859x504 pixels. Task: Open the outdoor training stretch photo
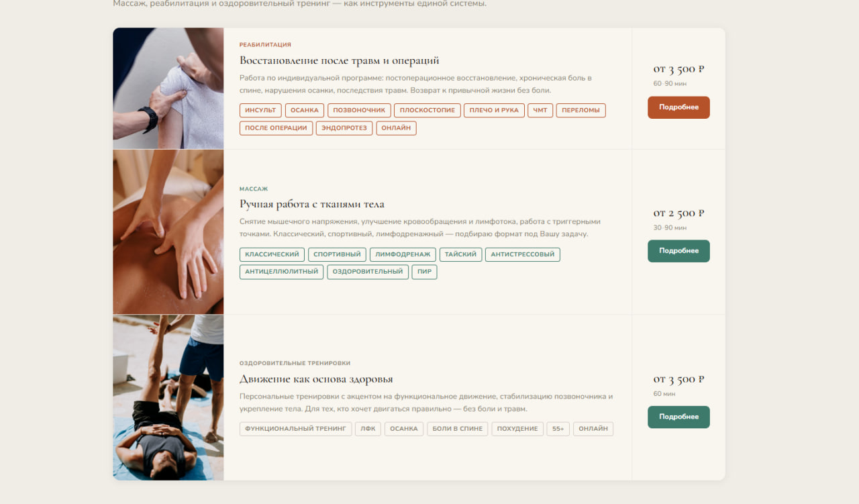(x=168, y=398)
